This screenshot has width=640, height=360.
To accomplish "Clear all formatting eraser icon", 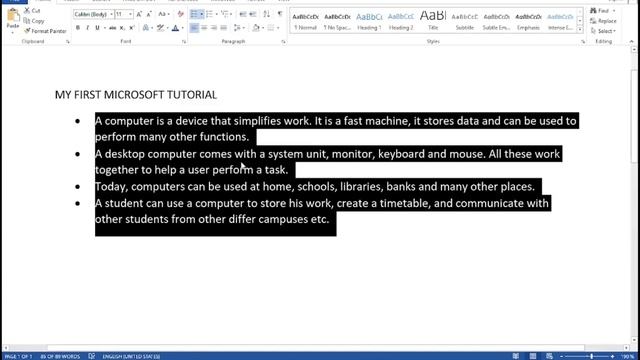I will click(x=180, y=14).
